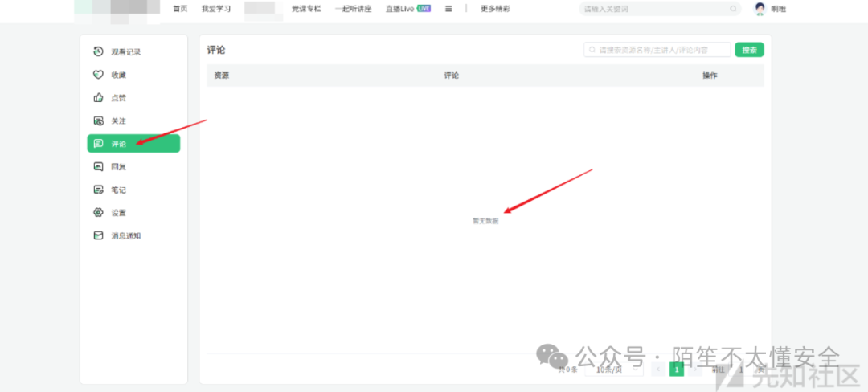This screenshot has height=392, width=868.
Task: Click the 回复 reply icon
Action: point(98,166)
